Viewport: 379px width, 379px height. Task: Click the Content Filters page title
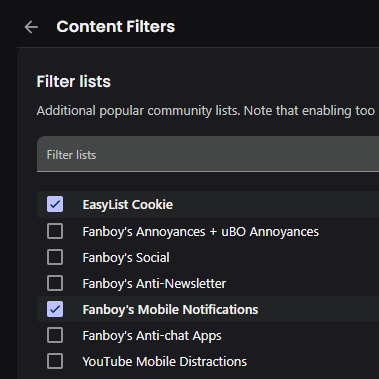pos(116,27)
